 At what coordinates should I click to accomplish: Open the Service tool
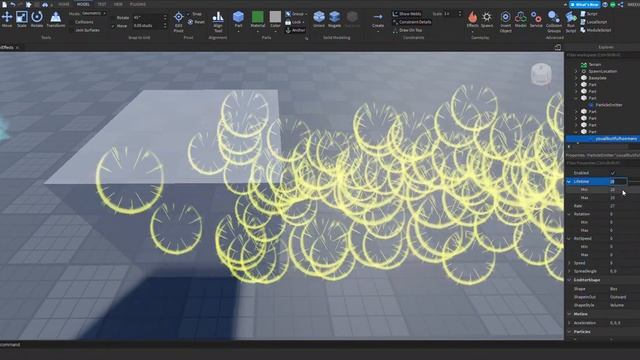click(x=536, y=19)
